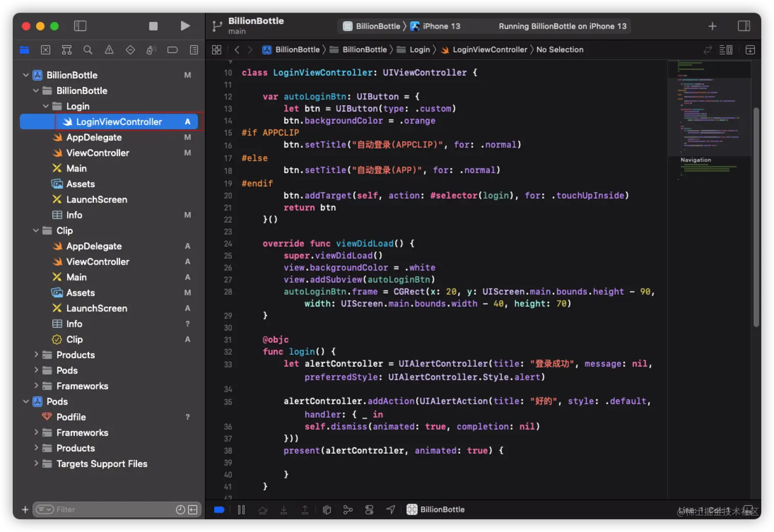The width and height of the screenshot is (774, 532).
Task: Toggle the inspector panel
Action: pos(744,26)
